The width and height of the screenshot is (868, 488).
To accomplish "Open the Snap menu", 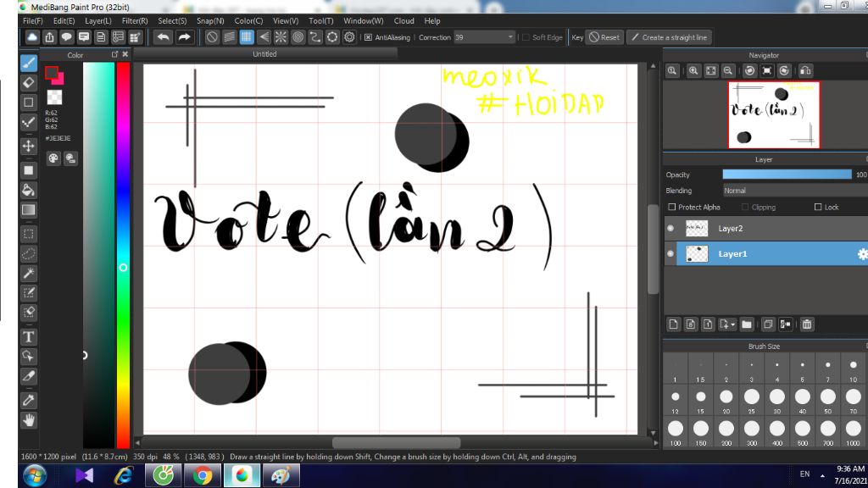I will [x=210, y=20].
